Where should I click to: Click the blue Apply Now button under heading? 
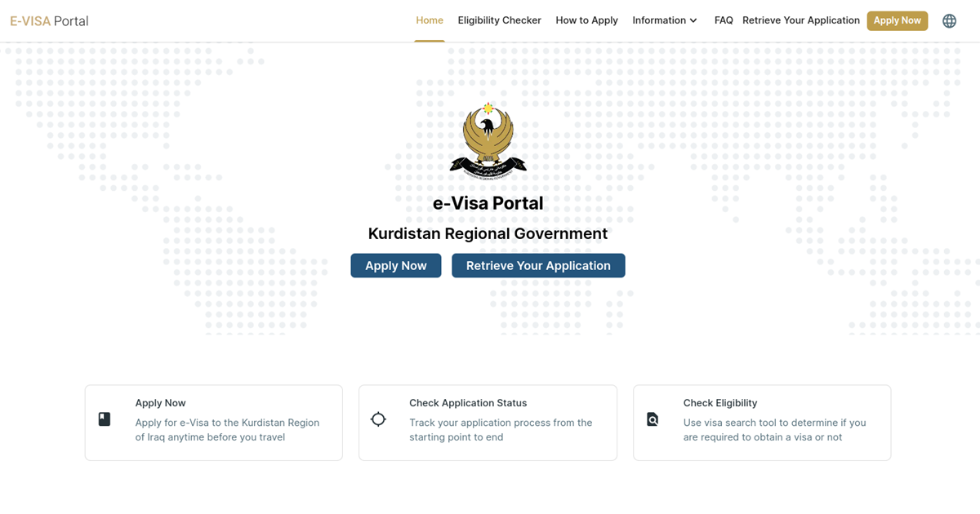pos(395,266)
